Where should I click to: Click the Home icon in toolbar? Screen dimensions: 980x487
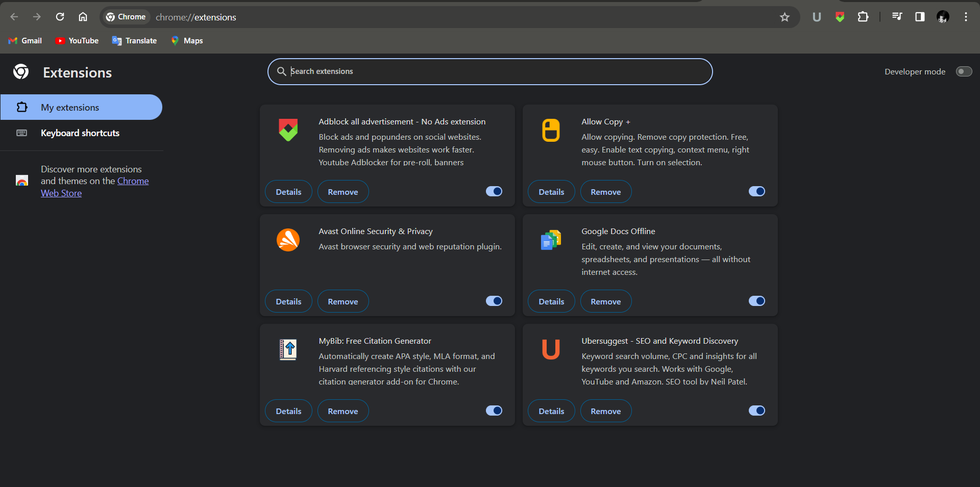click(x=83, y=17)
